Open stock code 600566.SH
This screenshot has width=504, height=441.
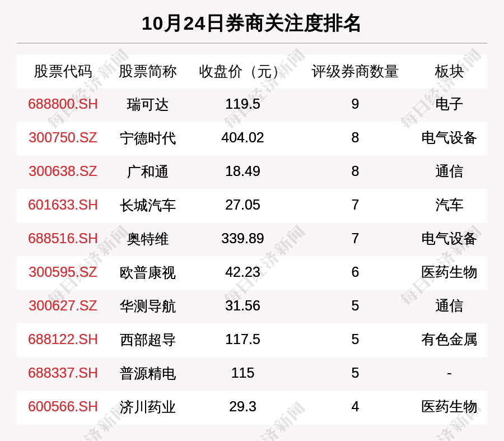[63, 407]
